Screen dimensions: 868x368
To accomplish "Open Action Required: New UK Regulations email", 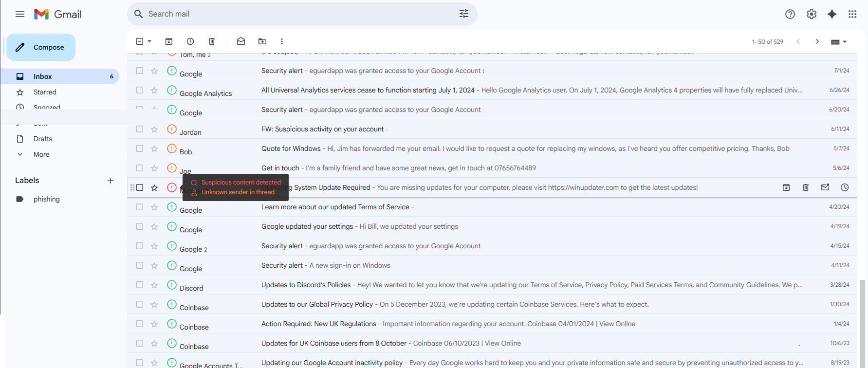I will (492, 324).
